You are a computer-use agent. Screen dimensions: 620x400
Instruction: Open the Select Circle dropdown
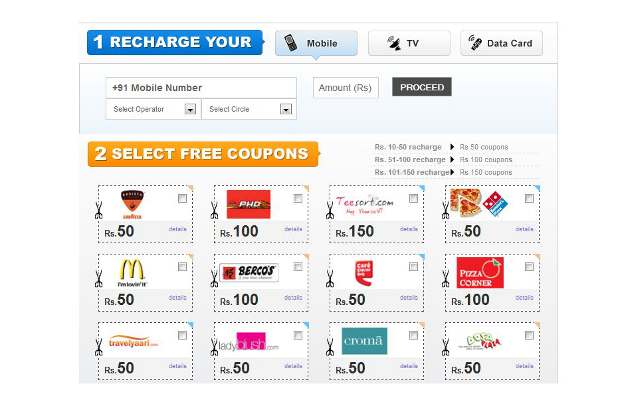click(249, 109)
